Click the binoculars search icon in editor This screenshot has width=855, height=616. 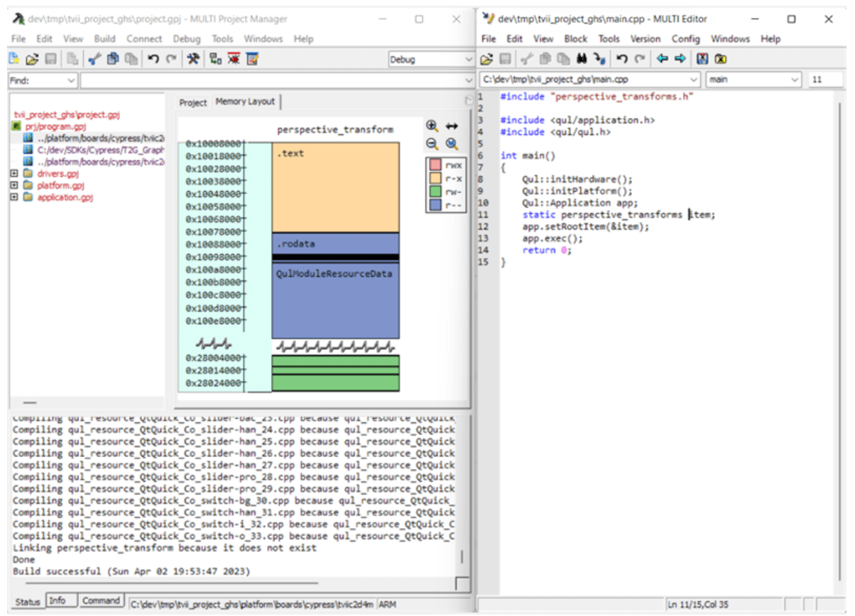click(582, 59)
